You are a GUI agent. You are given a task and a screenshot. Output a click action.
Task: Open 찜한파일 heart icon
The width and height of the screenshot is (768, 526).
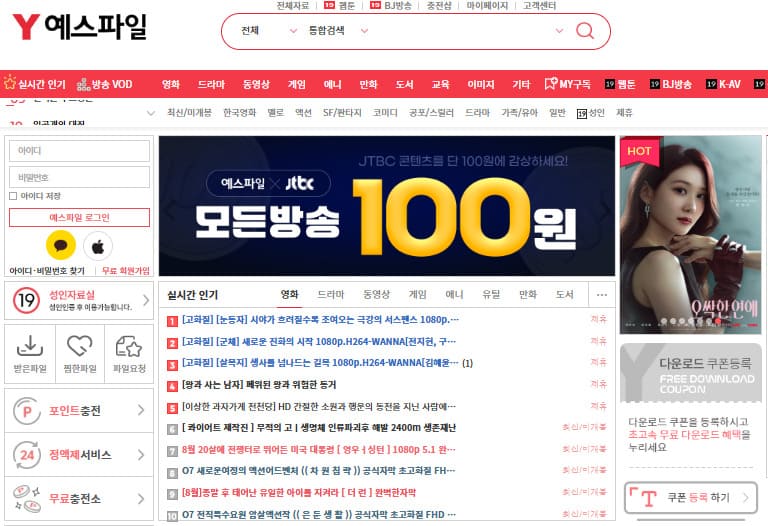click(80, 346)
